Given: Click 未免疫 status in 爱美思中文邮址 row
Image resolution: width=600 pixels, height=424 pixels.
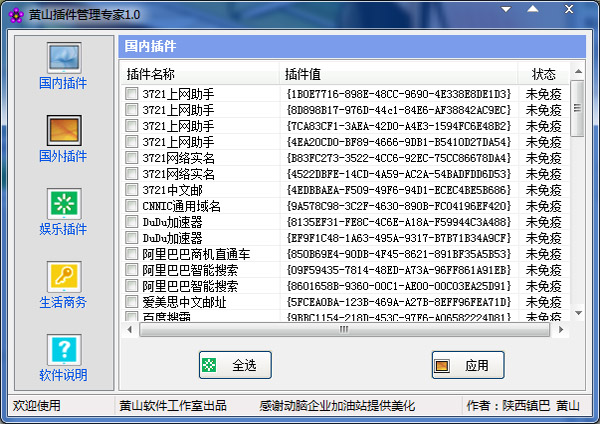Looking at the screenshot, I should pyautogui.click(x=543, y=302).
